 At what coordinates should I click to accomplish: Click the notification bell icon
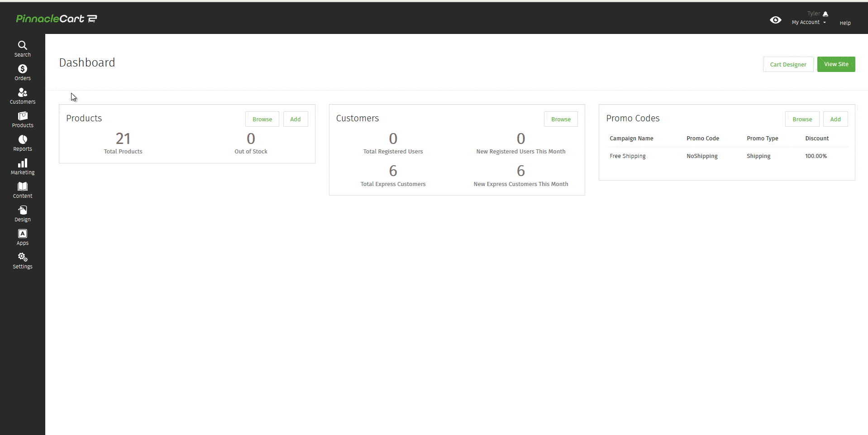[x=825, y=14]
